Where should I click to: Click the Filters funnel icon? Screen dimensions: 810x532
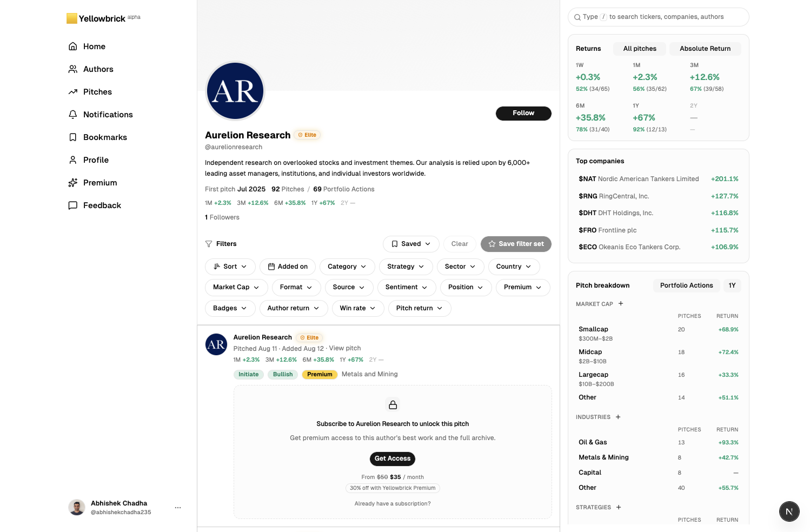point(209,244)
